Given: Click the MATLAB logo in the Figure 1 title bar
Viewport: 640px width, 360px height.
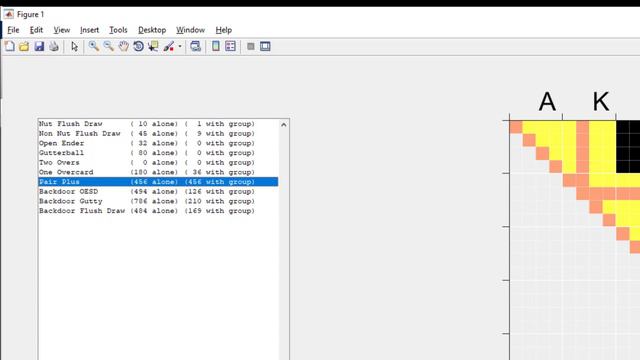Looking at the screenshot, I should tap(9, 14).
